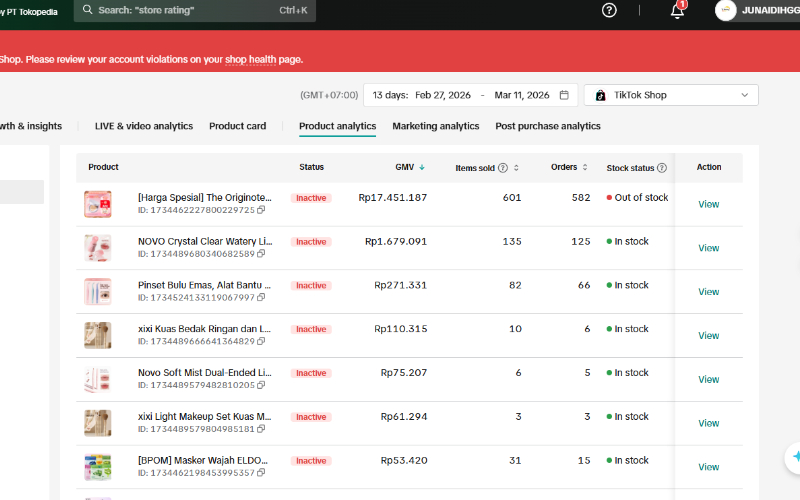
Task: Click GMV value "Rp17.451.187"
Action: click(x=392, y=197)
